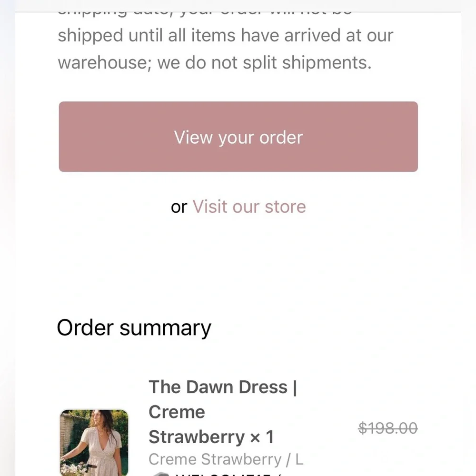
Task: Select the Order summary heading
Action: (134, 327)
